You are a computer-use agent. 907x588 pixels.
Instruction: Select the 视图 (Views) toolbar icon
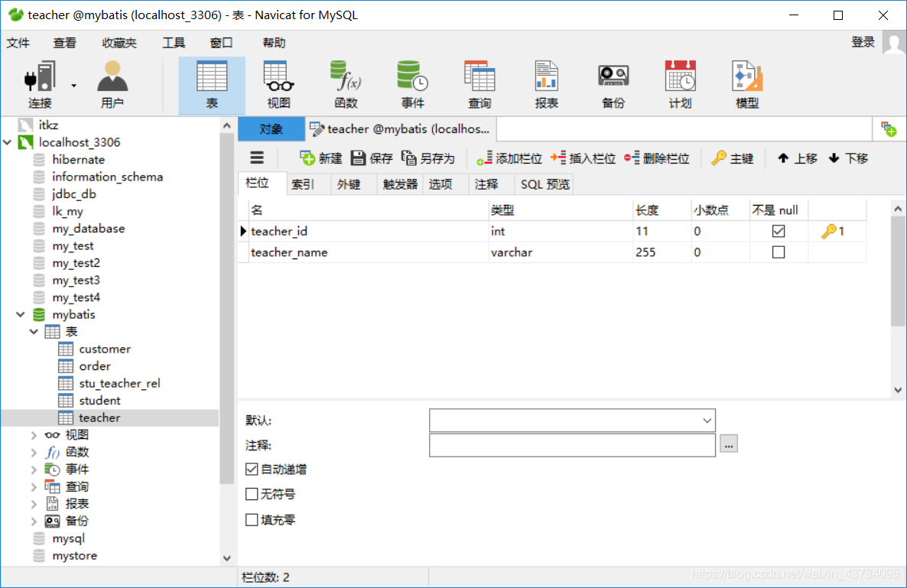278,83
